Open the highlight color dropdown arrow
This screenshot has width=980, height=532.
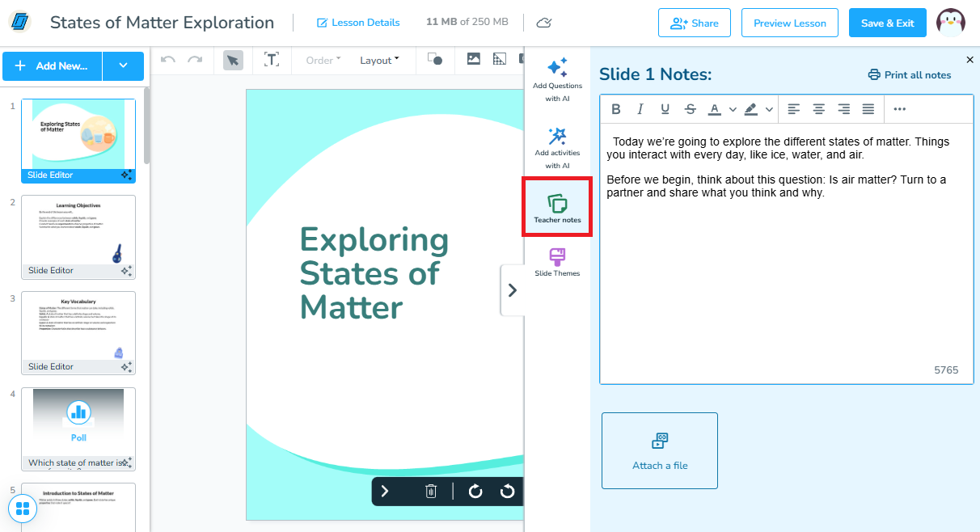pos(769,109)
